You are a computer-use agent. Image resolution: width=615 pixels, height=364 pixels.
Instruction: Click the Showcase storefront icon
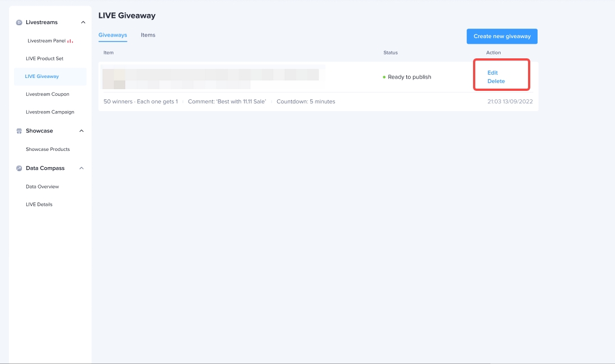(x=19, y=131)
